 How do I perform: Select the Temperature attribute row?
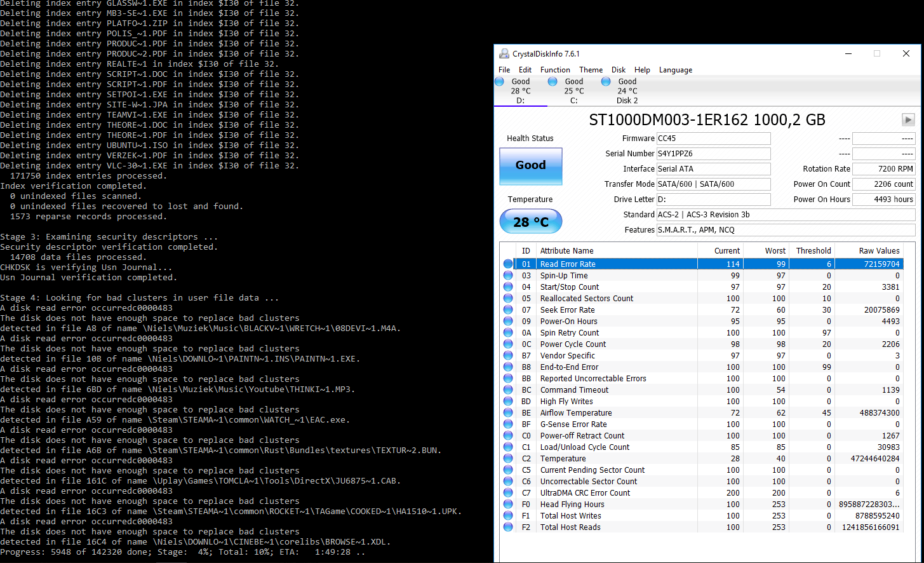coord(702,458)
